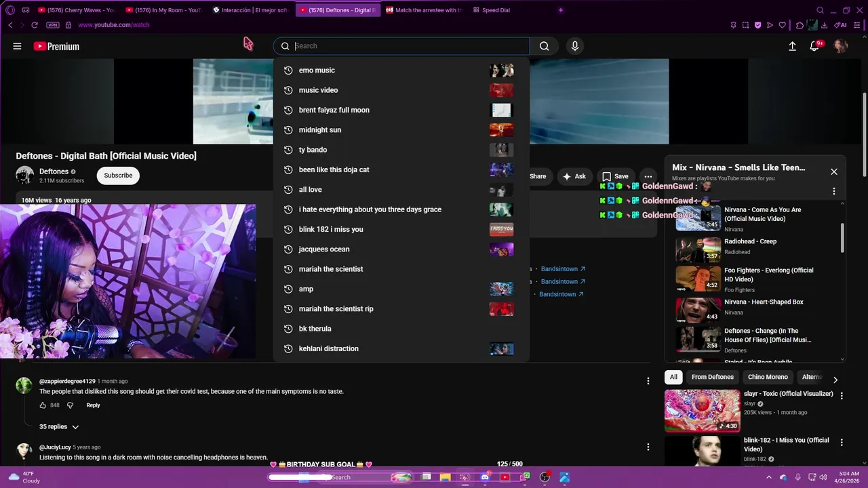Open the Create upload icon
The height and width of the screenshot is (488, 868).
point(792,46)
